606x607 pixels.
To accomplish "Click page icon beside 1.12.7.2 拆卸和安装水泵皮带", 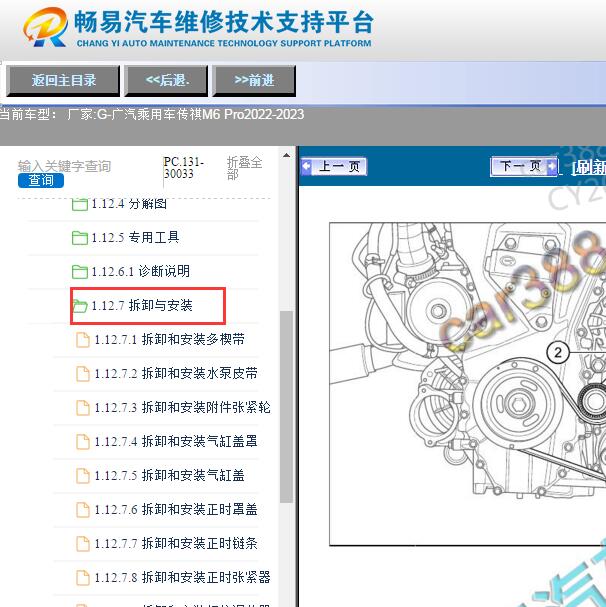I will pyautogui.click(x=83, y=374).
